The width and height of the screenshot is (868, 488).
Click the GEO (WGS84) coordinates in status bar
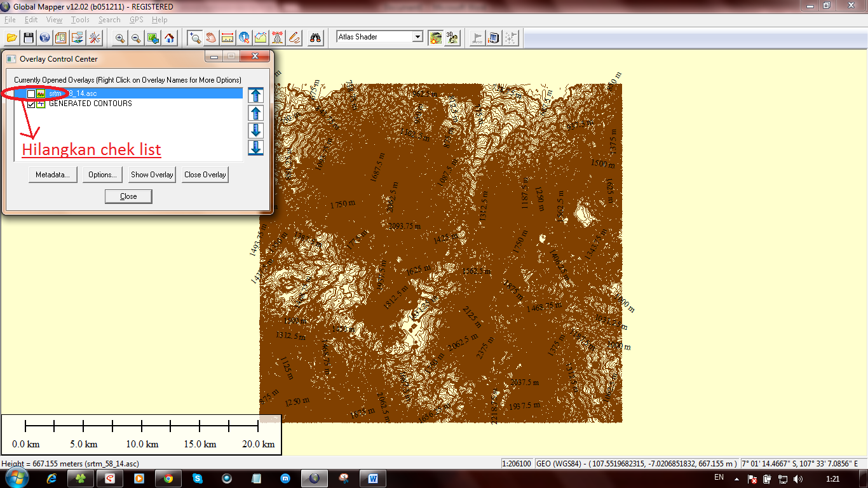[x=637, y=463]
